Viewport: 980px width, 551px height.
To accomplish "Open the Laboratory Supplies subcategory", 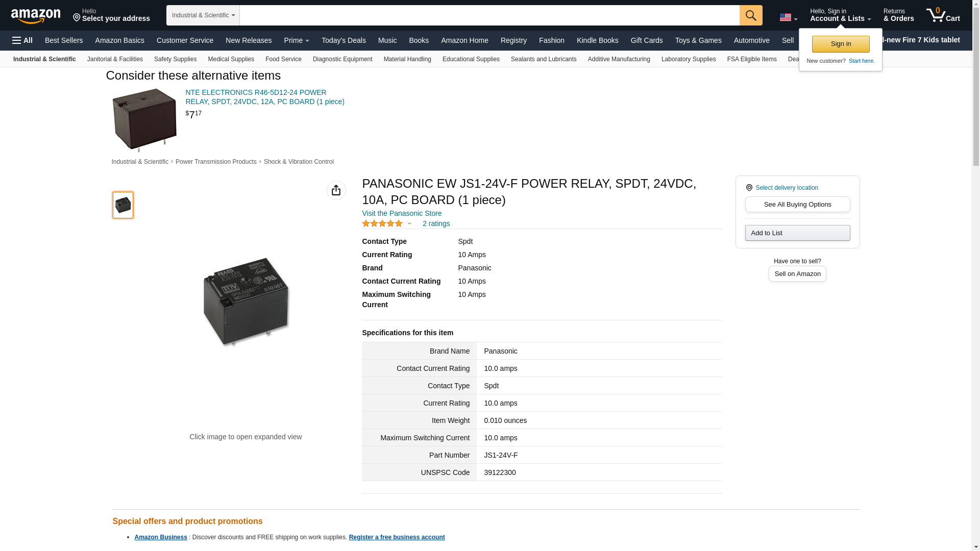I will pyautogui.click(x=688, y=59).
